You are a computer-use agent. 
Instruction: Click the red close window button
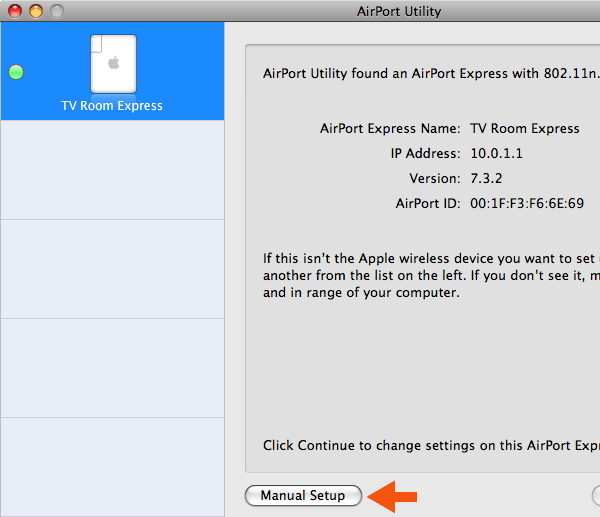tap(15, 11)
